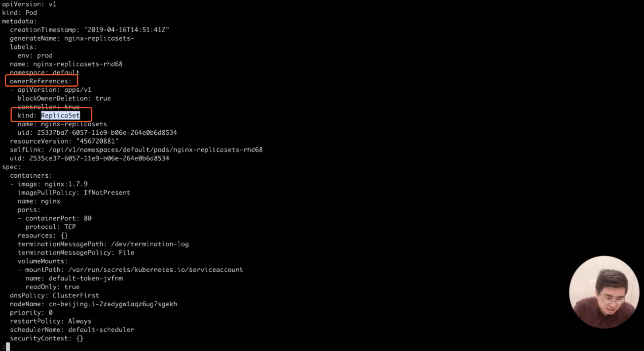The height and width of the screenshot is (351, 644).
Task: Click the dnsPolicy ClusterFirst value
Action: (x=76, y=296)
